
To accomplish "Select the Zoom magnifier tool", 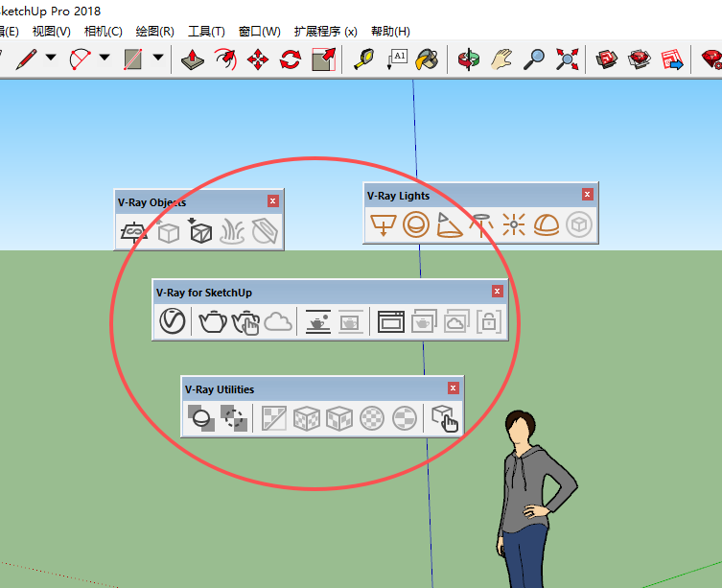I will click(x=534, y=59).
